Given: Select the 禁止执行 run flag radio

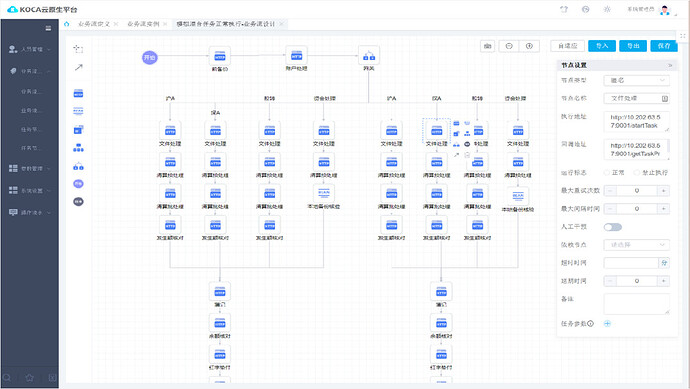Looking at the screenshot, I should (637, 172).
